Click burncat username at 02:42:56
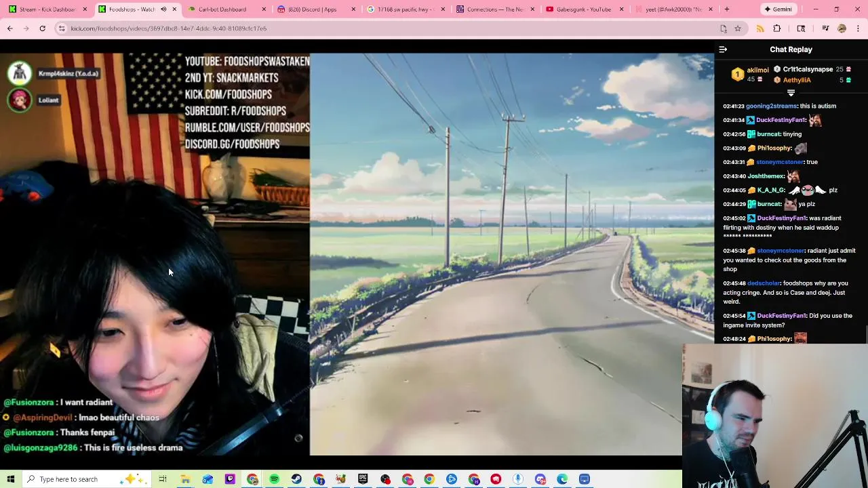This screenshot has width=868, height=488. [768, 134]
